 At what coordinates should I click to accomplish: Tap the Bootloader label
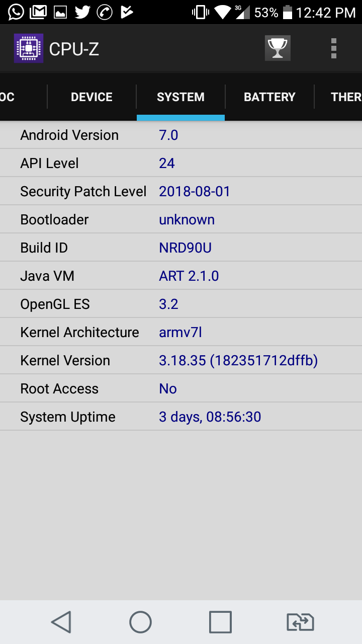click(x=54, y=219)
